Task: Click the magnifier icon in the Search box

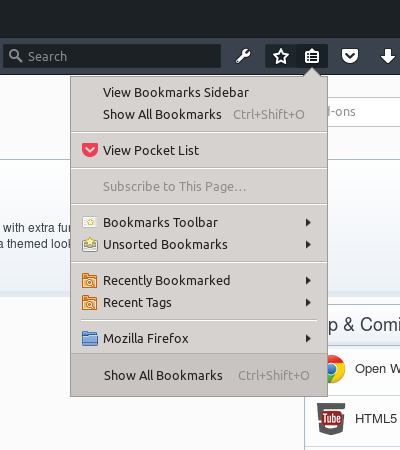Action: 15,56
